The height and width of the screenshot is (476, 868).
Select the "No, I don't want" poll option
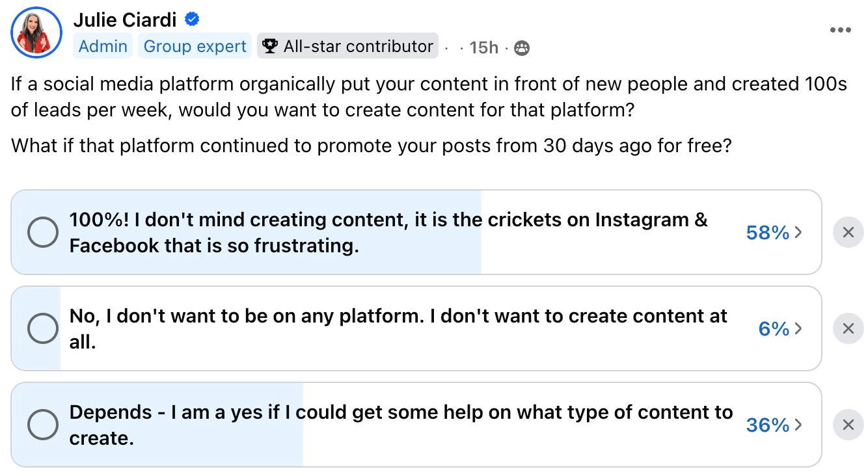coord(43,329)
